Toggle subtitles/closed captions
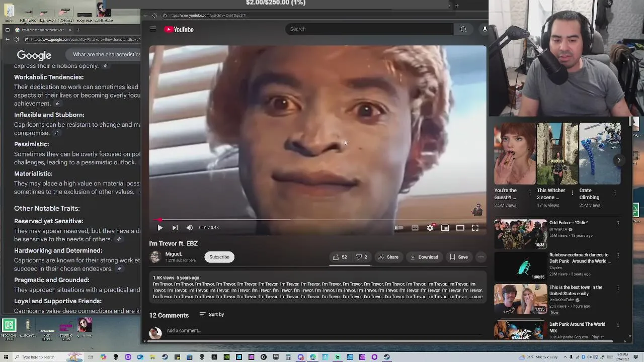Image resolution: width=644 pixels, height=362 pixels. pos(415,228)
